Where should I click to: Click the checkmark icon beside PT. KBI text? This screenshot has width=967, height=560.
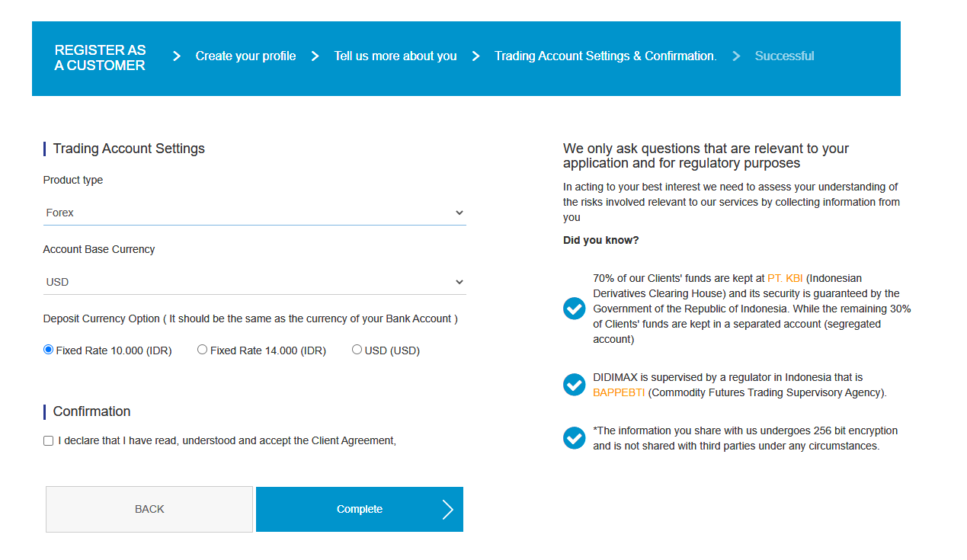574,309
